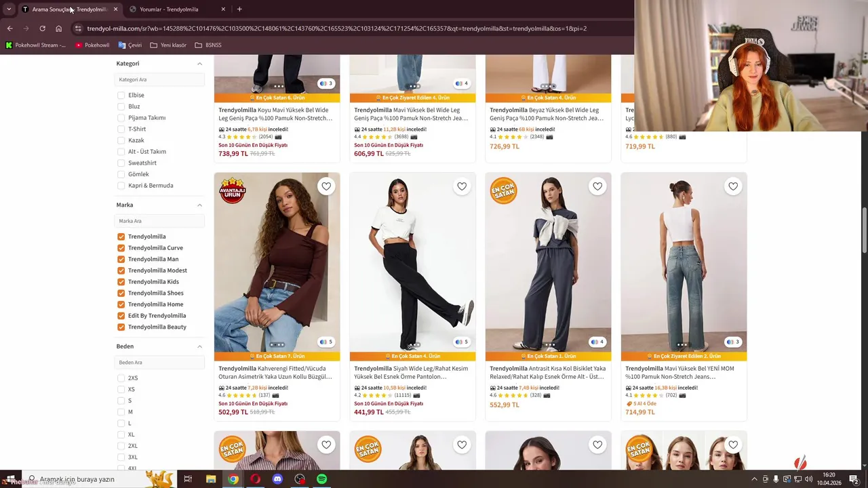Uncheck the Trendyolmilla Curve brand filter
Screen dimensions: 868x488
[121, 248]
